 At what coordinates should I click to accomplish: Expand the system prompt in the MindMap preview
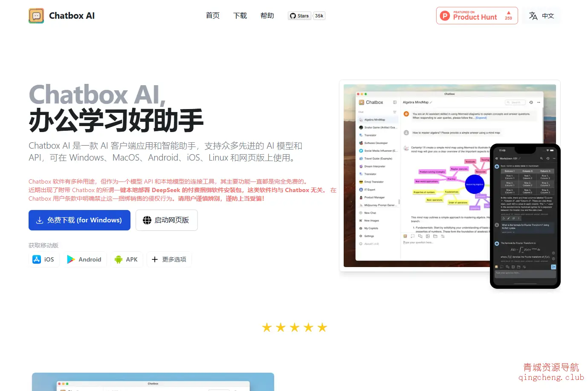point(481,118)
